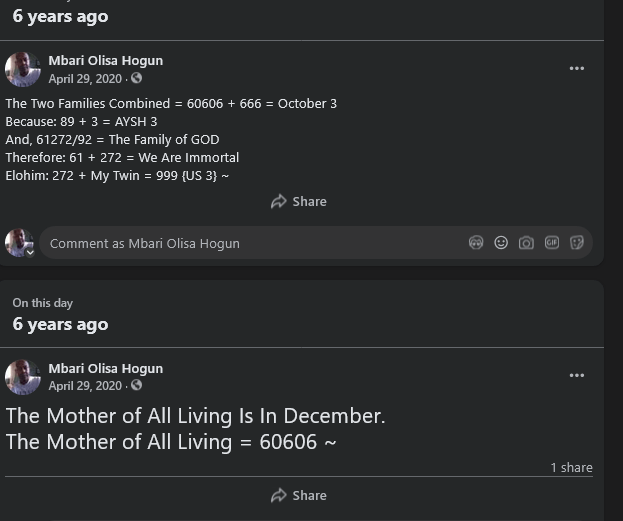Open the sticker picker in comment box
Viewport: 623px width, 521px height.
click(x=577, y=243)
